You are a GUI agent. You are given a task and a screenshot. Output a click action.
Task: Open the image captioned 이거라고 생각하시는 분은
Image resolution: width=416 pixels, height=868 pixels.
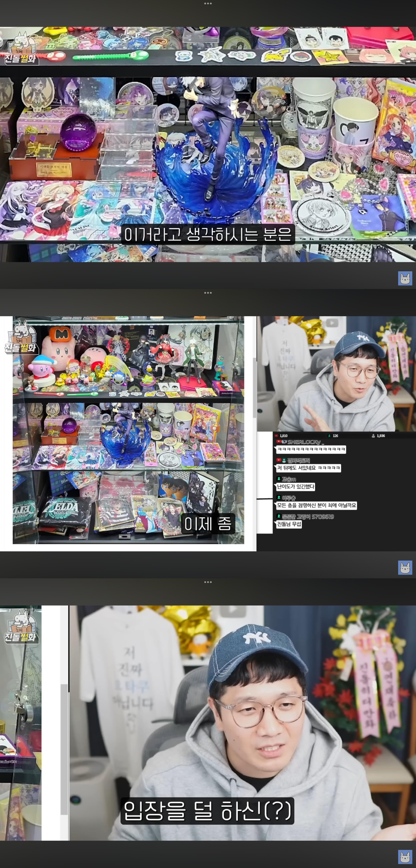[x=208, y=144]
